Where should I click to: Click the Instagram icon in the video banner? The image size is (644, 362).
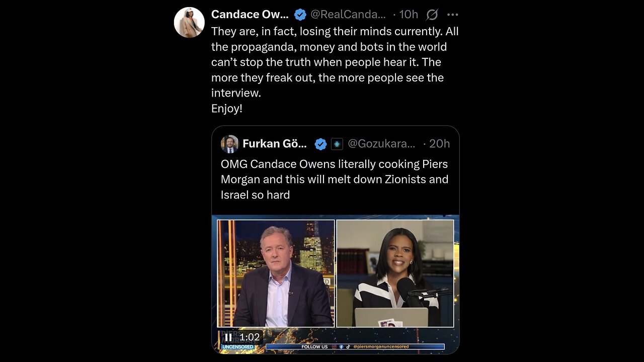[x=334, y=347]
